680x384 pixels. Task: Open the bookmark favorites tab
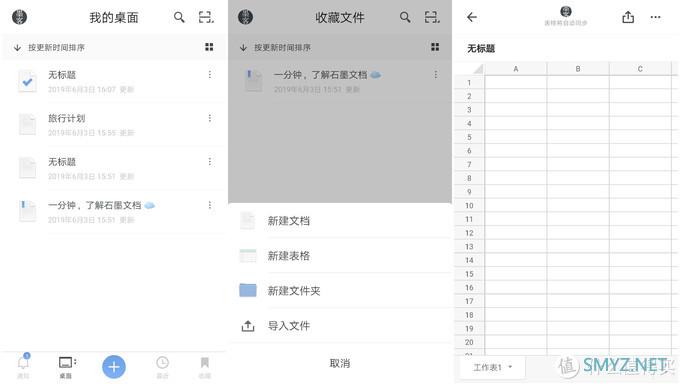[x=204, y=367]
